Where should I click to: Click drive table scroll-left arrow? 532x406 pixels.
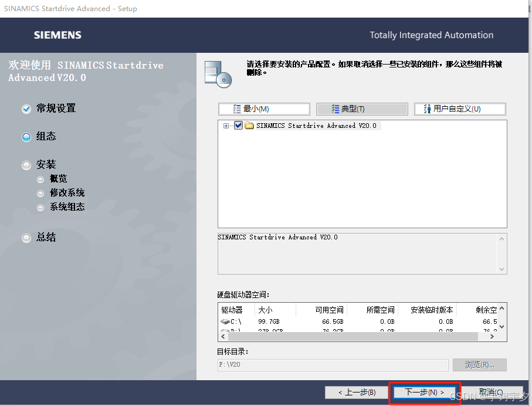pos(223,336)
